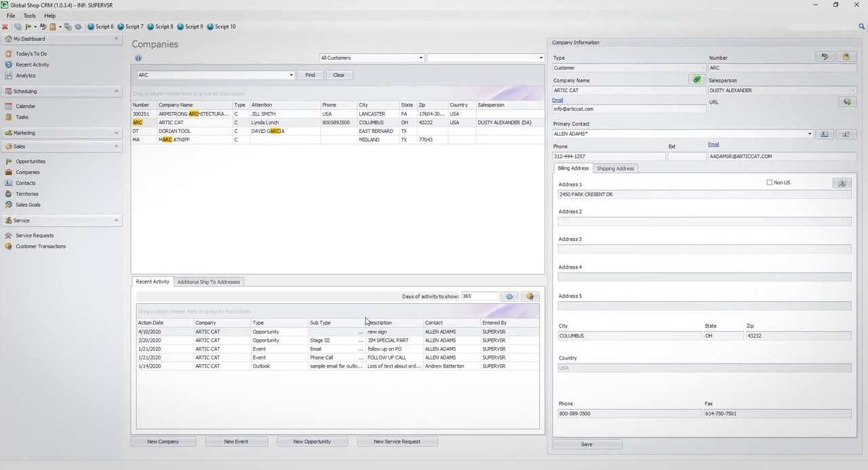Click the company Email link above info@articcat.com

557,100
